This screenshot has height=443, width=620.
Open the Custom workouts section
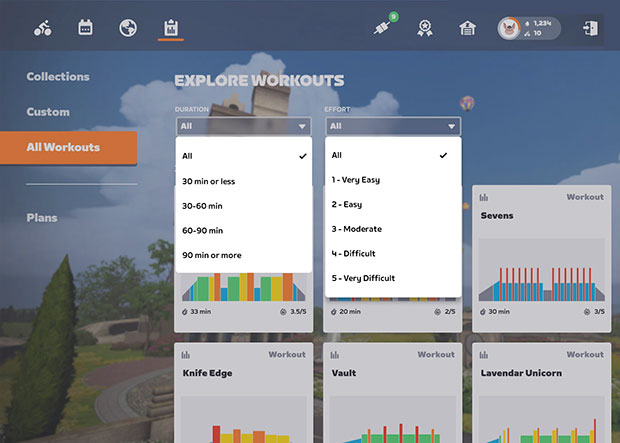pos(48,112)
